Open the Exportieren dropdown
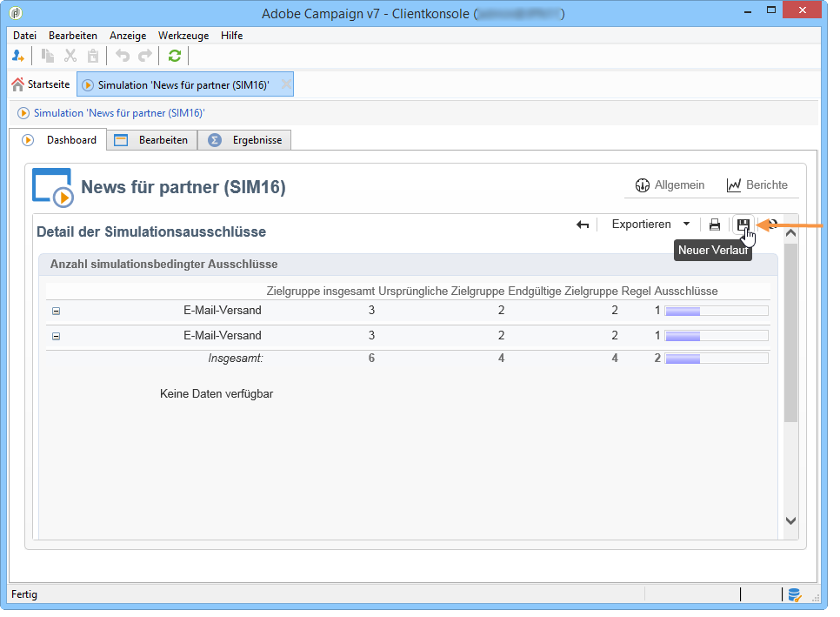 [x=650, y=224]
